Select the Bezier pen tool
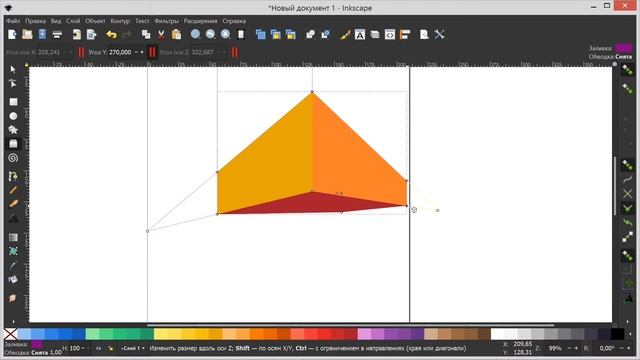The width and height of the screenshot is (640, 360). click(13, 176)
